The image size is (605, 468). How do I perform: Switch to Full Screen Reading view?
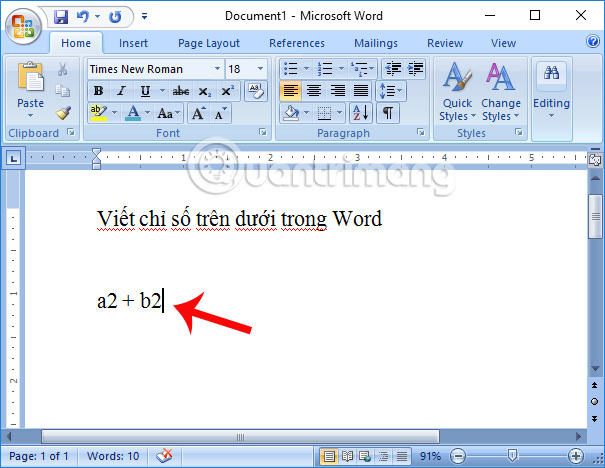(x=346, y=456)
